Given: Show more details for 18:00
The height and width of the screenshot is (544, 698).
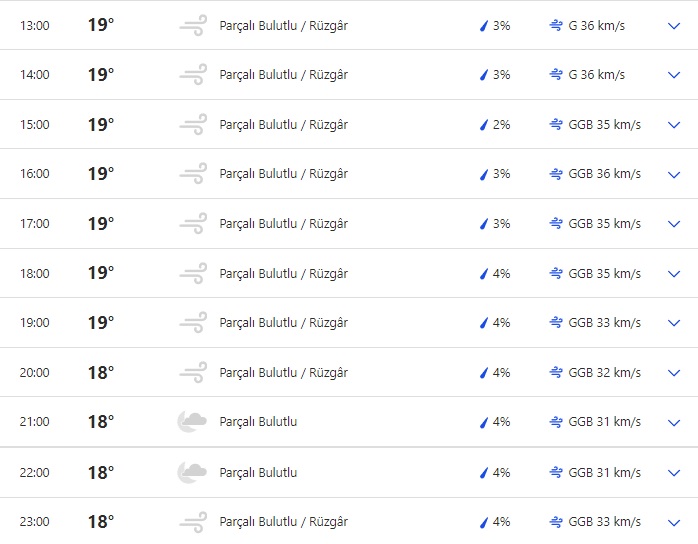Looking at the screenshot, I should (x=673, y=274).
